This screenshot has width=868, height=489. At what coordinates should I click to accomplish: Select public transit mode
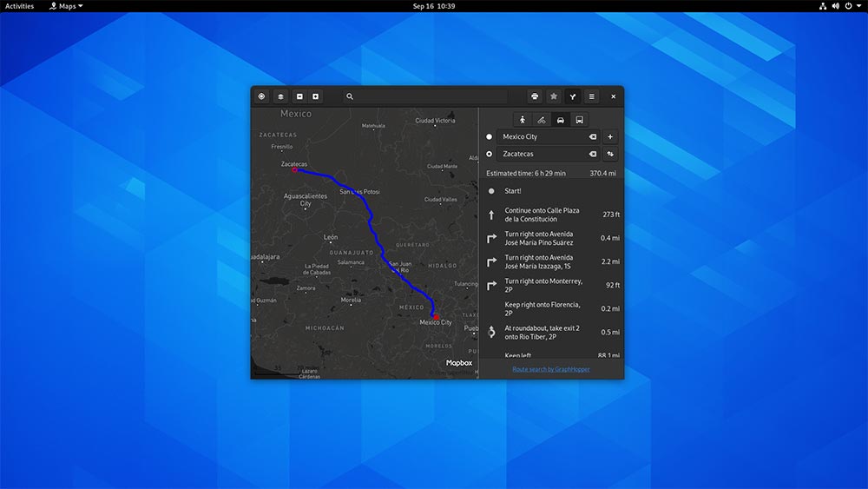point(579,120)
